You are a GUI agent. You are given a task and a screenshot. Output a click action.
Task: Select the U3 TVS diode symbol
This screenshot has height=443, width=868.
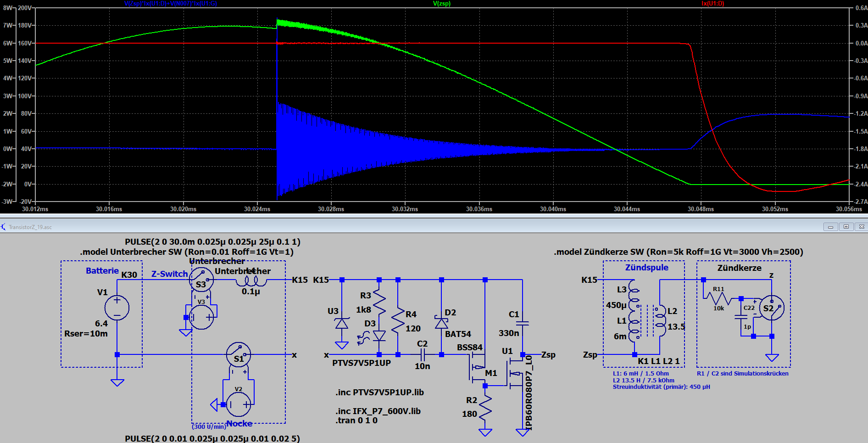point(341,324)
